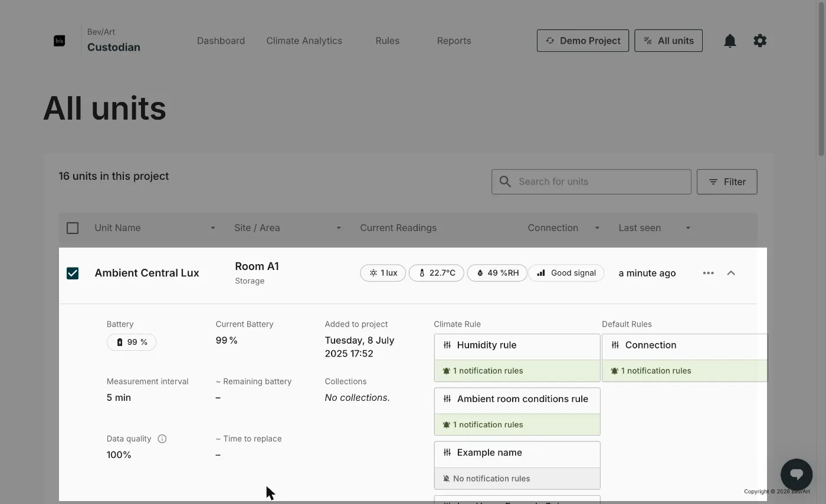This screenshot has width=826, height=504.
Task: Collapse the Ambient Central Lux row
Action: (731, 273)
